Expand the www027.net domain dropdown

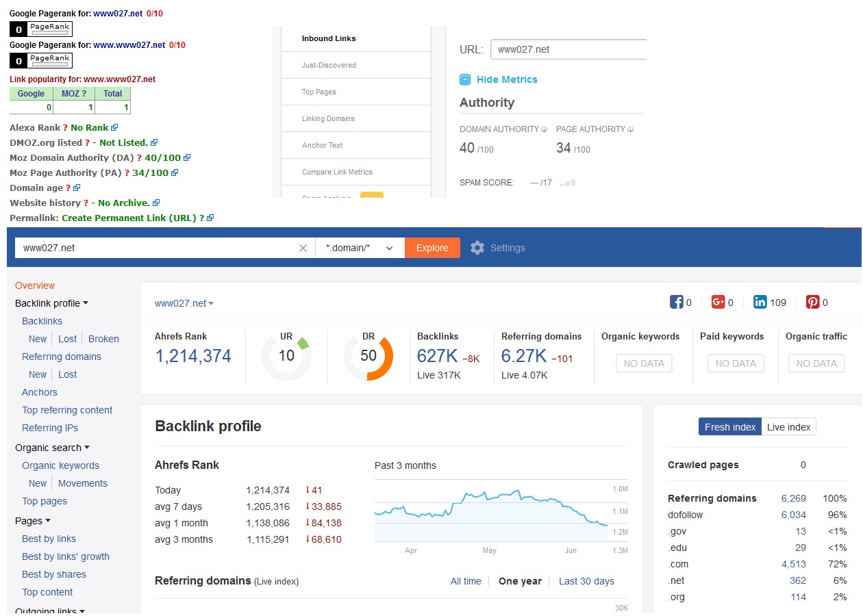click(x=184, y=303)
